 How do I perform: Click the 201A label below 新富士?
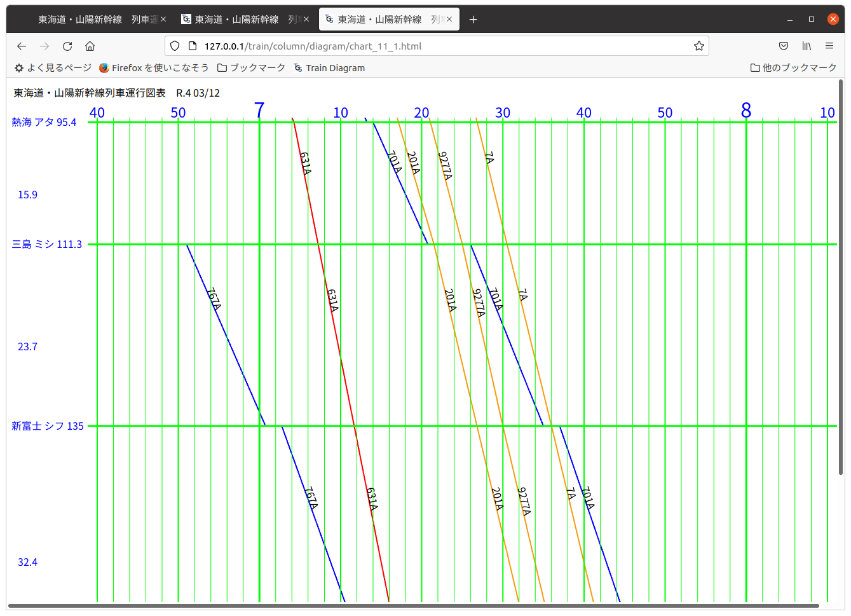[x=497, y=499]
